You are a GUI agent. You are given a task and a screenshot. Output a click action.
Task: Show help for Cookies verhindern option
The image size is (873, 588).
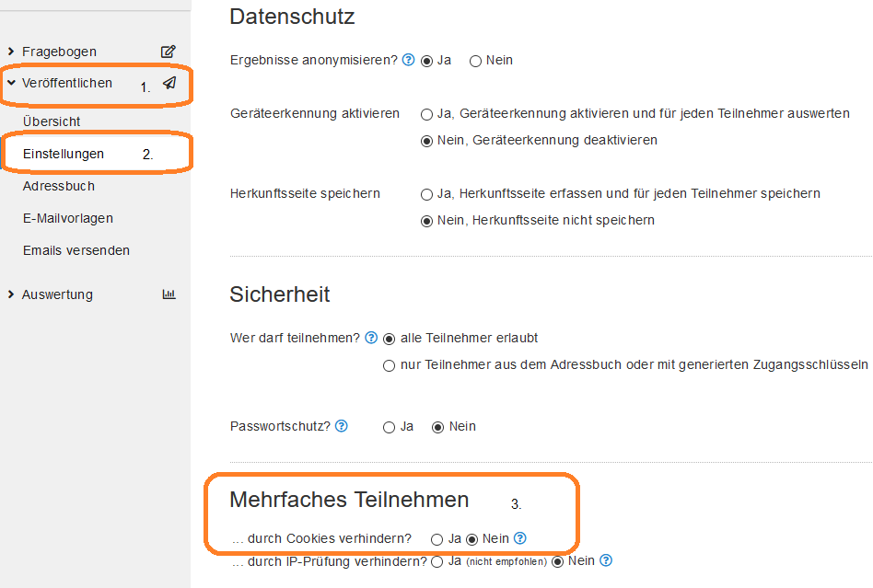[x=520, y=538]
